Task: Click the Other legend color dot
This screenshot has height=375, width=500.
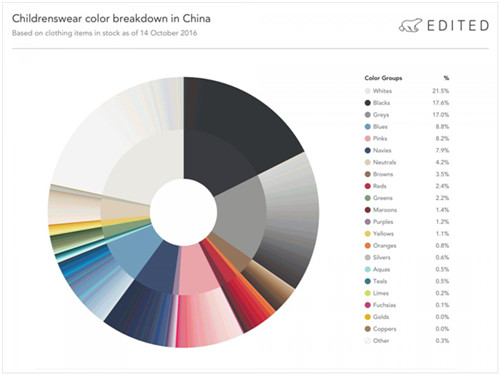Action: pyautogui.click(x=368, y=341)
